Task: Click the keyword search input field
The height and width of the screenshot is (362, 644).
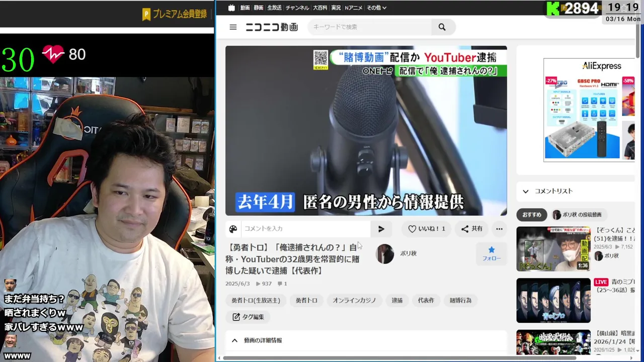Action: pos(370,27)
